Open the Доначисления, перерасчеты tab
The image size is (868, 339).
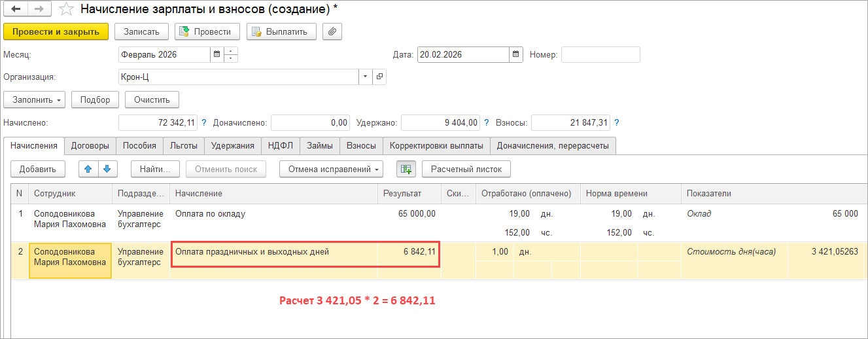point(553,145)
